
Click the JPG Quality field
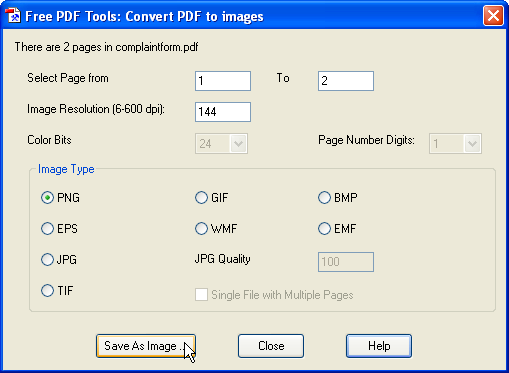point(346,262)
